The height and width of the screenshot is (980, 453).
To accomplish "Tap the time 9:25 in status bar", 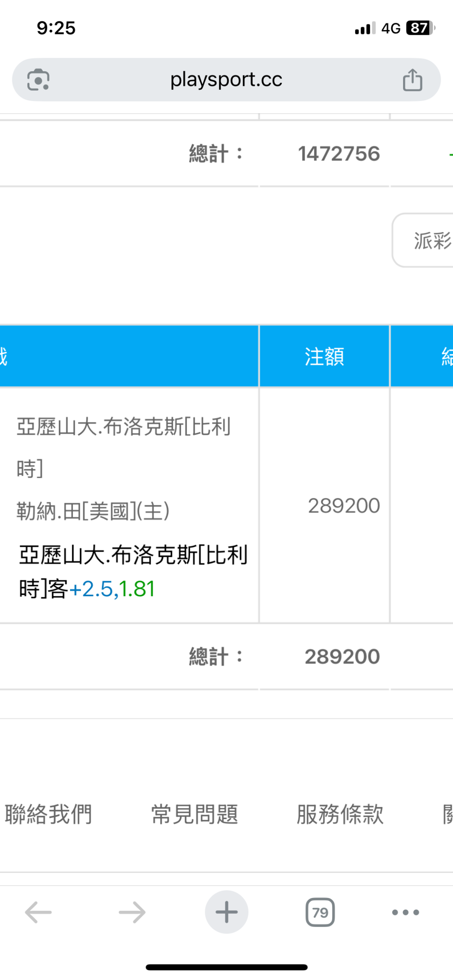I will pos(56,28).
